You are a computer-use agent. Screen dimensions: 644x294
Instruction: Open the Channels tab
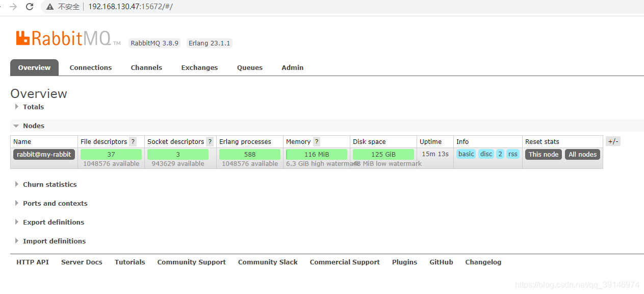pyautogui.click(x=146, y=67)
